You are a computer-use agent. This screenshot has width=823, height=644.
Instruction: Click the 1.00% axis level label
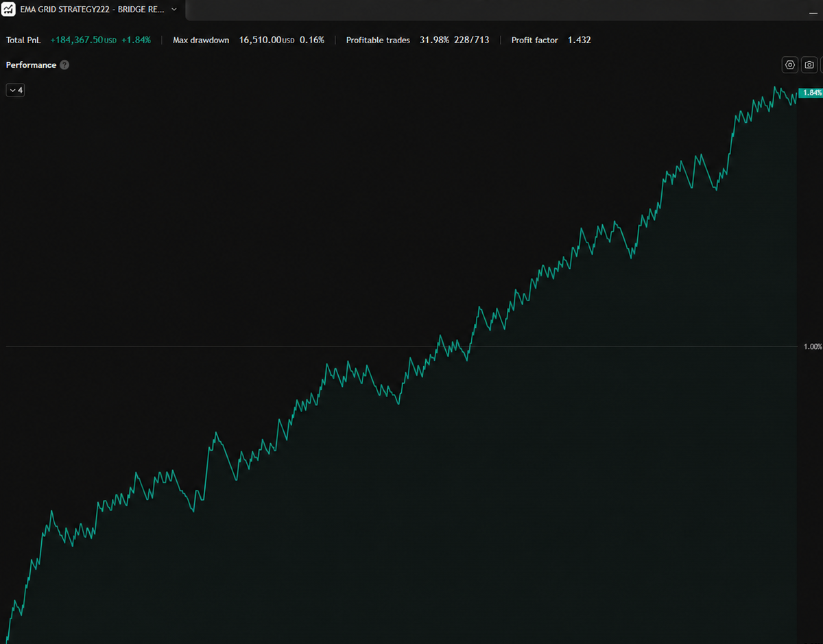tap(813, 347)
